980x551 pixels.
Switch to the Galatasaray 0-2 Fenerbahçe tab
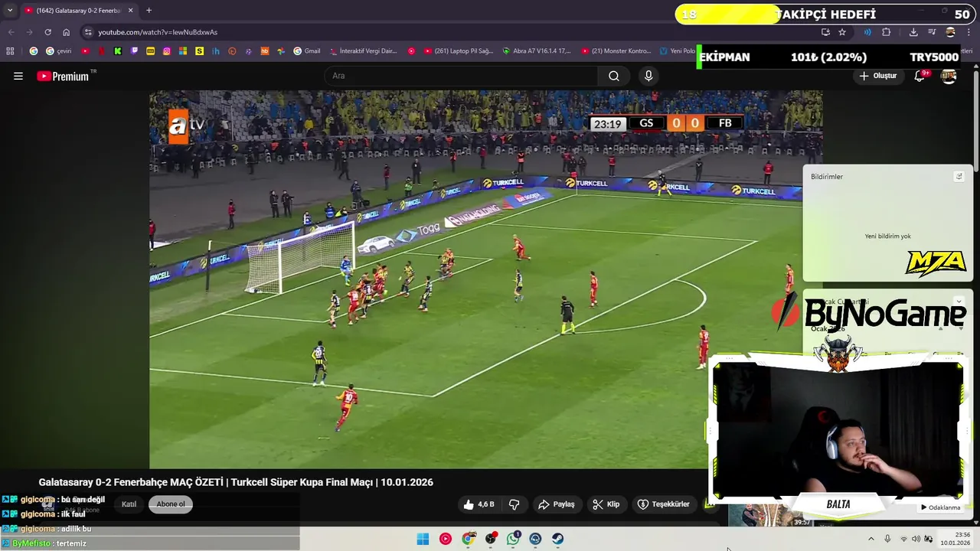click(78, 11)
